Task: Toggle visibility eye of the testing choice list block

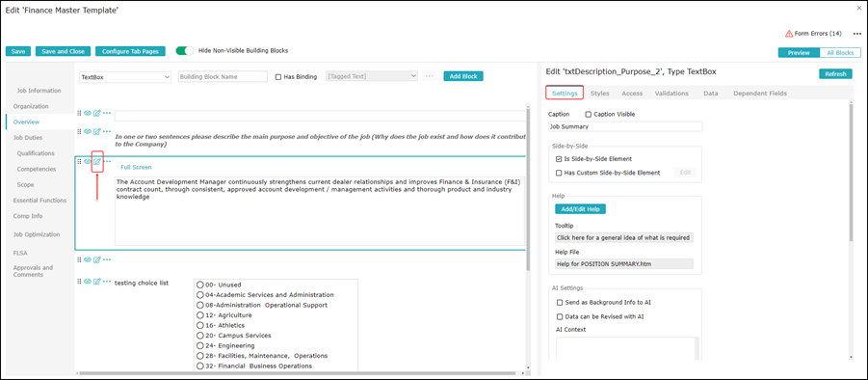Action: [88, 282]
